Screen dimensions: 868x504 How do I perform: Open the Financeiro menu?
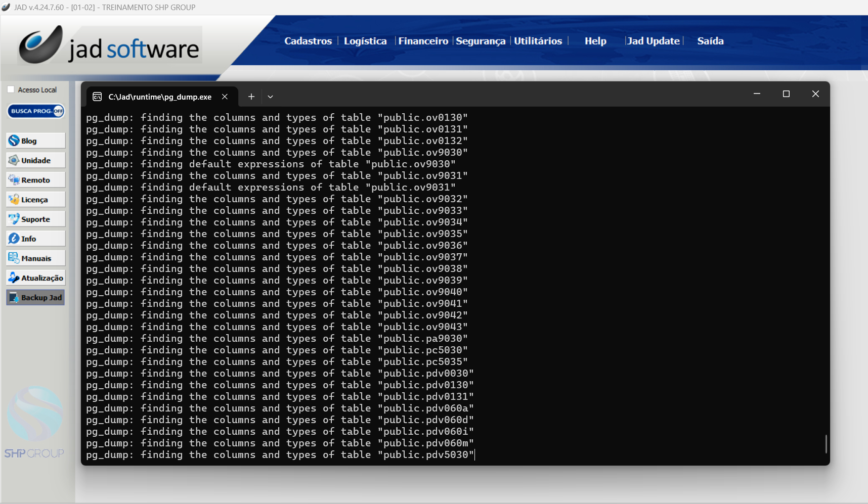click(423, 41)
